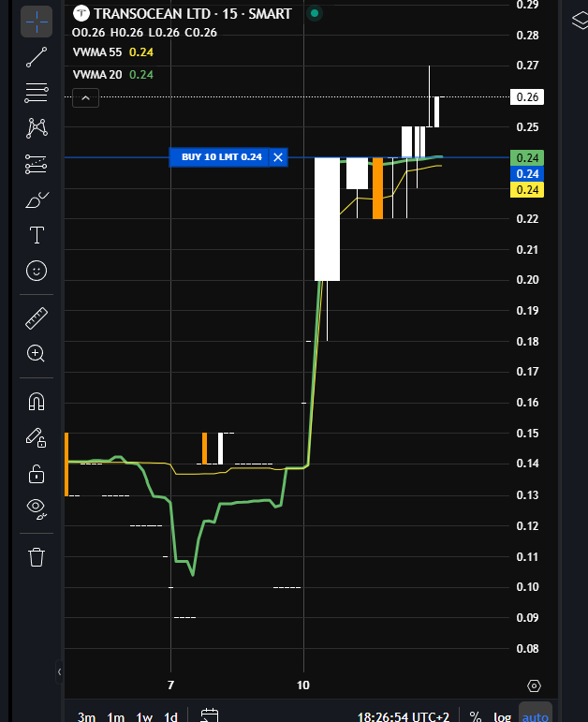Click the green 0.24 VWMA 20 price tag
This screenshot has width=588, height=722.
pyautogui.click(x=527, y=158)
